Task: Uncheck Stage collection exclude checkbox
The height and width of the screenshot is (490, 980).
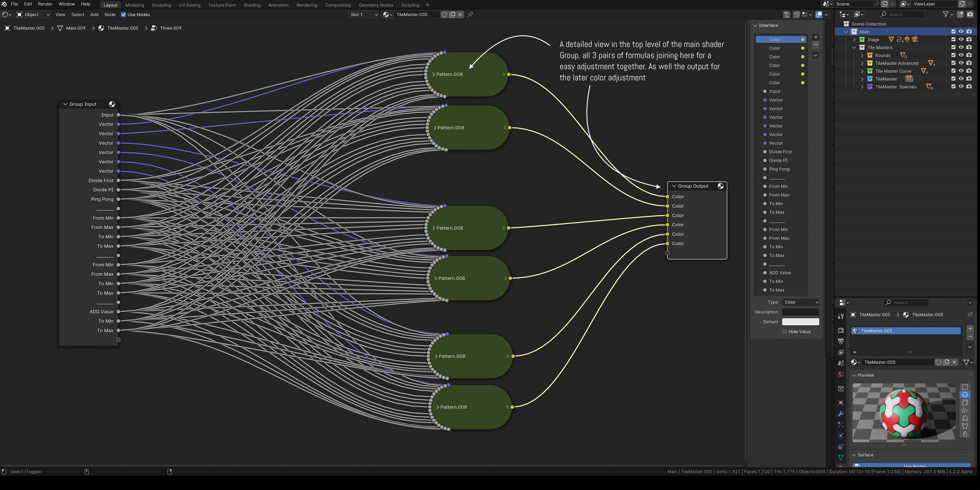Action: 953,40
